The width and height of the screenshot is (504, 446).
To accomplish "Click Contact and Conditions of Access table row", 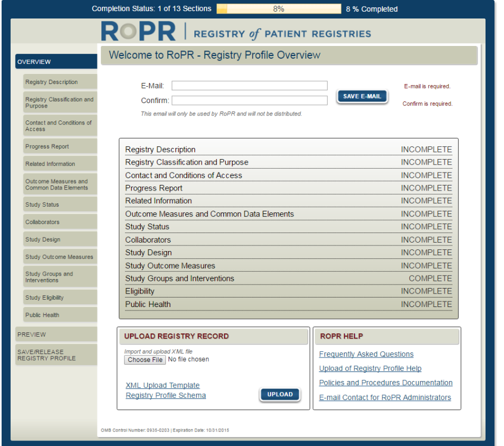I will tap(288, 175).
